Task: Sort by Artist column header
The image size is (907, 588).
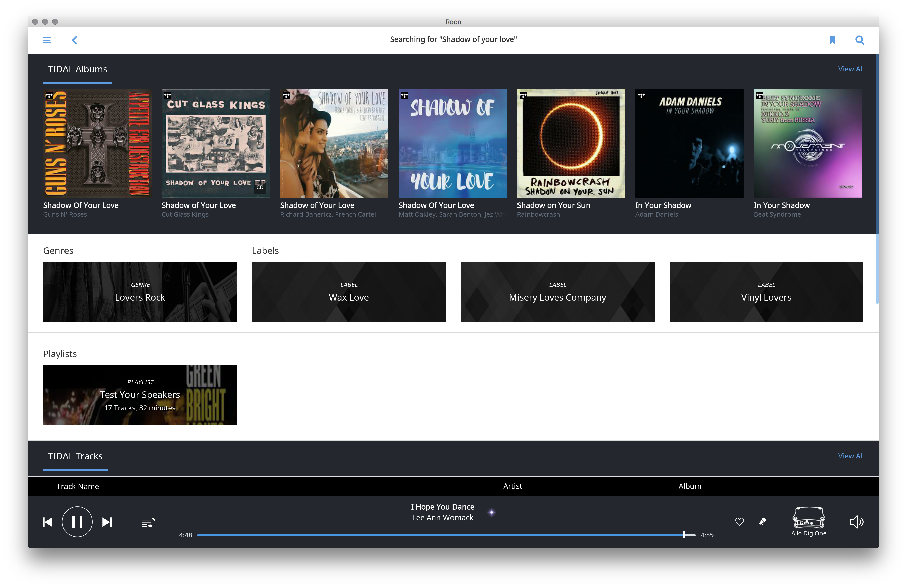Action: pos(512,486)
